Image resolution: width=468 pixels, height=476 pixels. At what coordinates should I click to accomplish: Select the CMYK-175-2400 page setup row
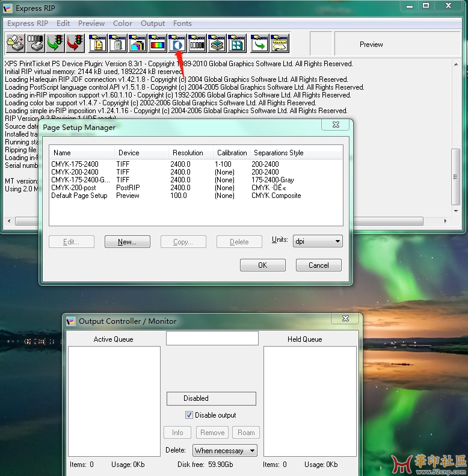pyautogui.click(x=196, y=164)
